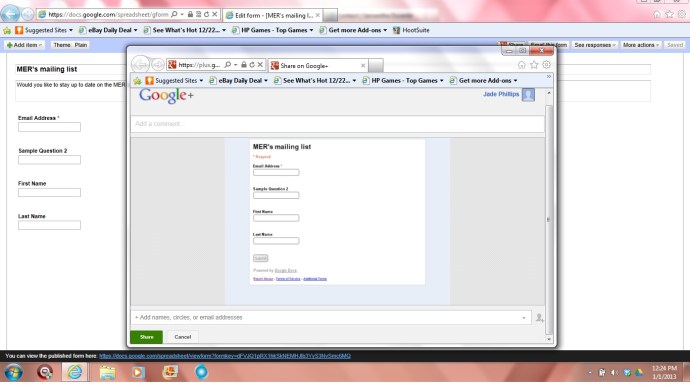This screenshot has height=387, width=690.
Task: Open the Windows Start menu
Action: 13,372
